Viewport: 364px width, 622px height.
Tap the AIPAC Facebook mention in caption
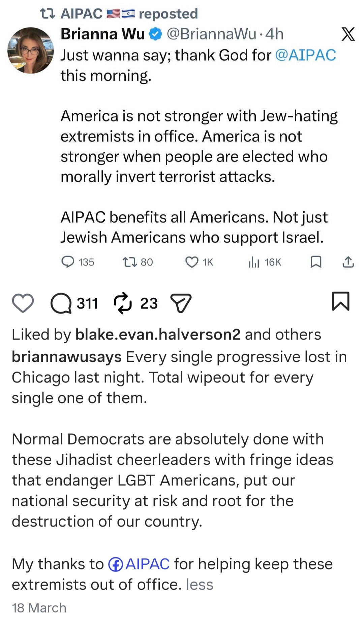pos(139,564)
